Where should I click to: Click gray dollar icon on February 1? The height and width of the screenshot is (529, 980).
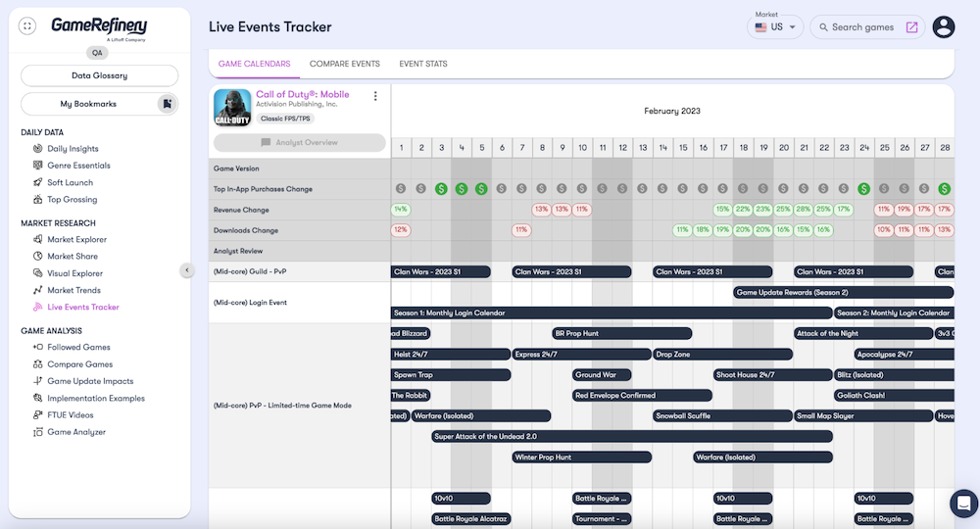tap(401, 189)
